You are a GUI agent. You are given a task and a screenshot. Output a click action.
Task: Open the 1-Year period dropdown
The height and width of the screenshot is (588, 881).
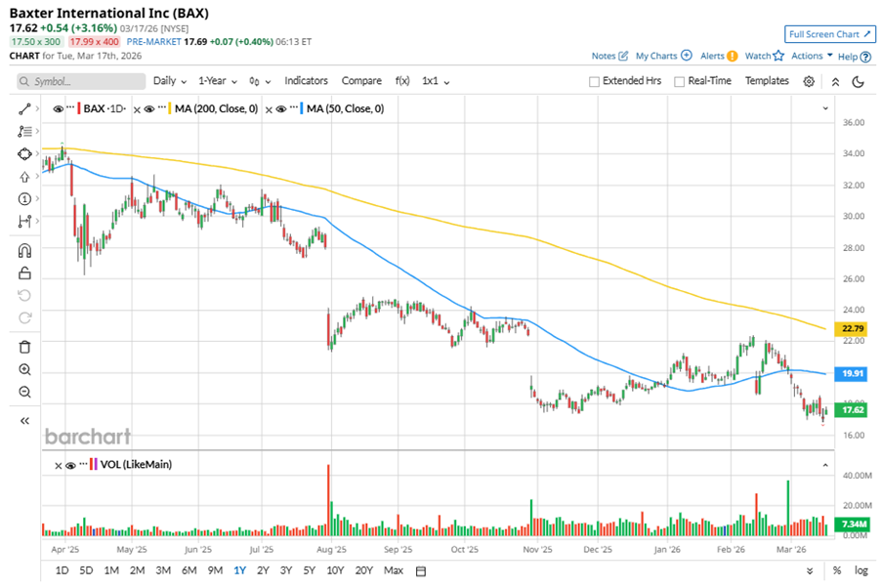click(218, 81)
